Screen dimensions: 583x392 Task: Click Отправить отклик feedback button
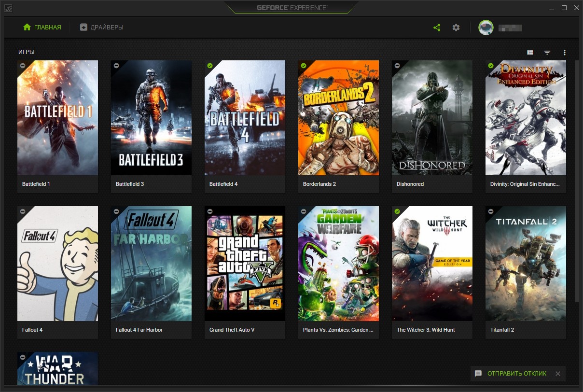click(511, 374)
